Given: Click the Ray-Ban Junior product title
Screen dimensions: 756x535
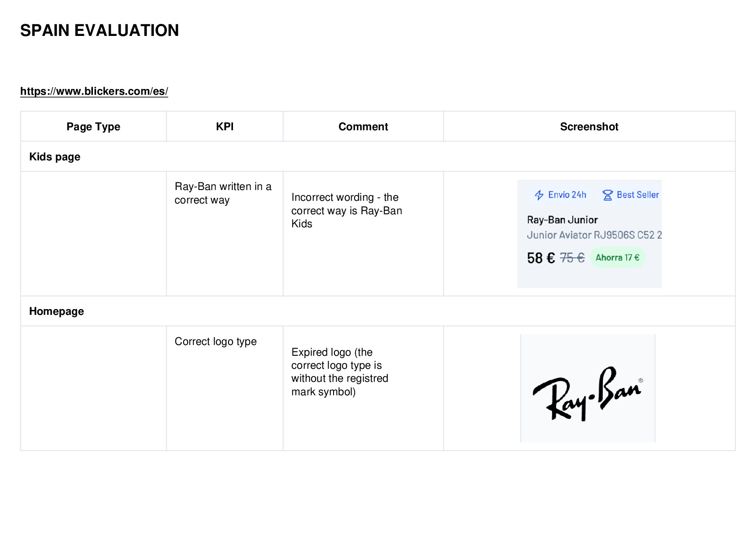Looking at the screenshot, I should pyautogui.click(x=562, y=220).
